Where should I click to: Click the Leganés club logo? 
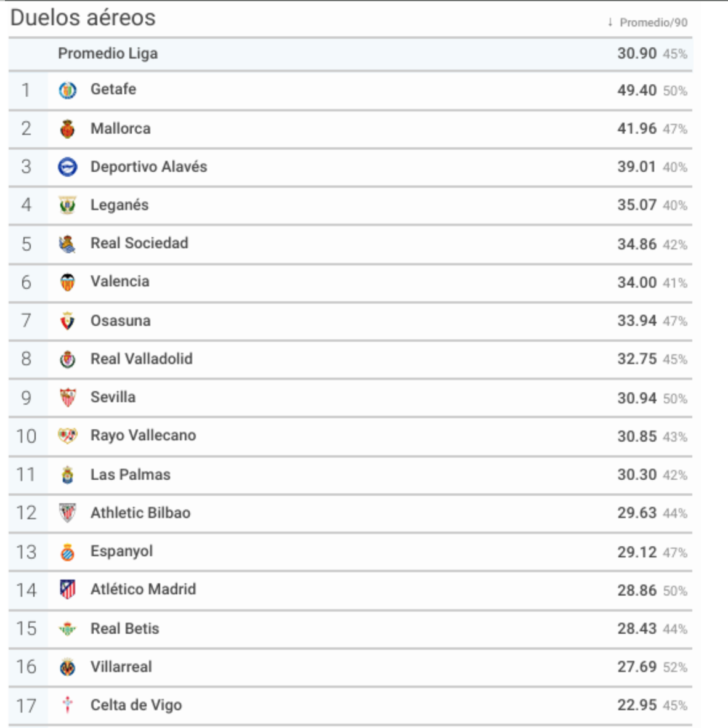click(67, 205)
